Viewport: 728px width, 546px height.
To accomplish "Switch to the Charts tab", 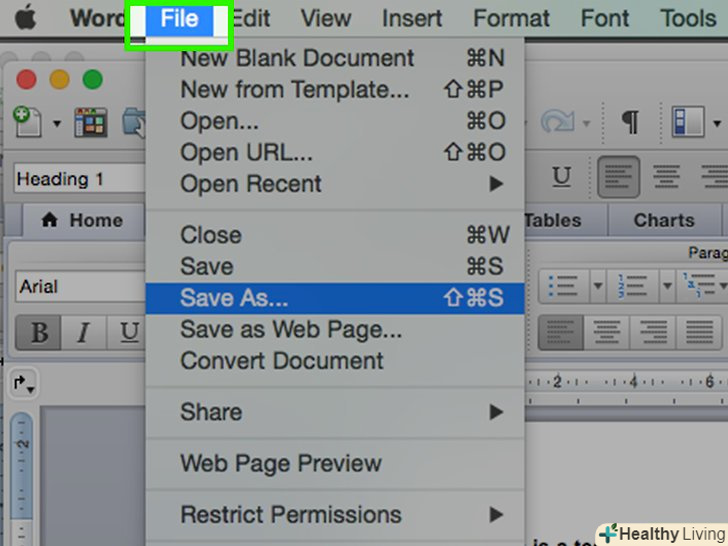I will pyautogui.click(x=663, y=220).
